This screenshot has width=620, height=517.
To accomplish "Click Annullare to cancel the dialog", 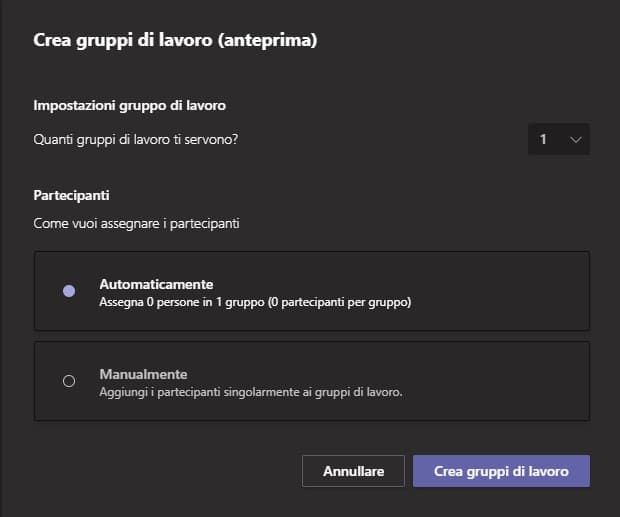I will tap(353, 471).
